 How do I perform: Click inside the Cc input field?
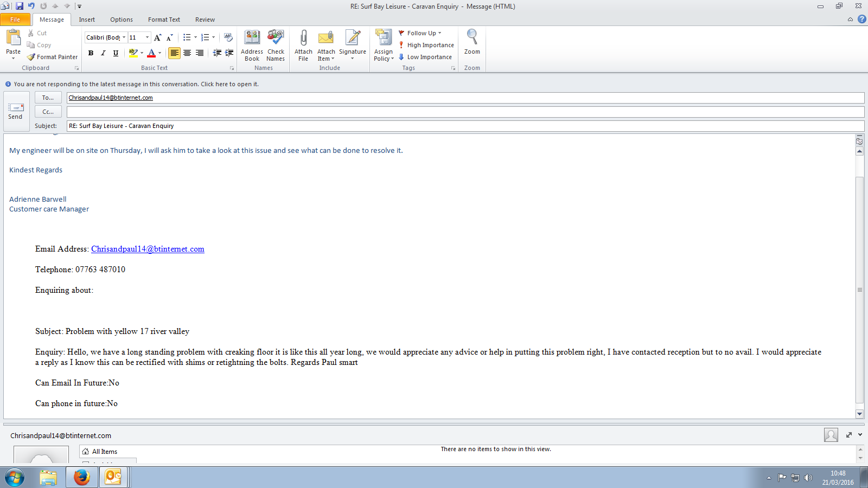465,112
